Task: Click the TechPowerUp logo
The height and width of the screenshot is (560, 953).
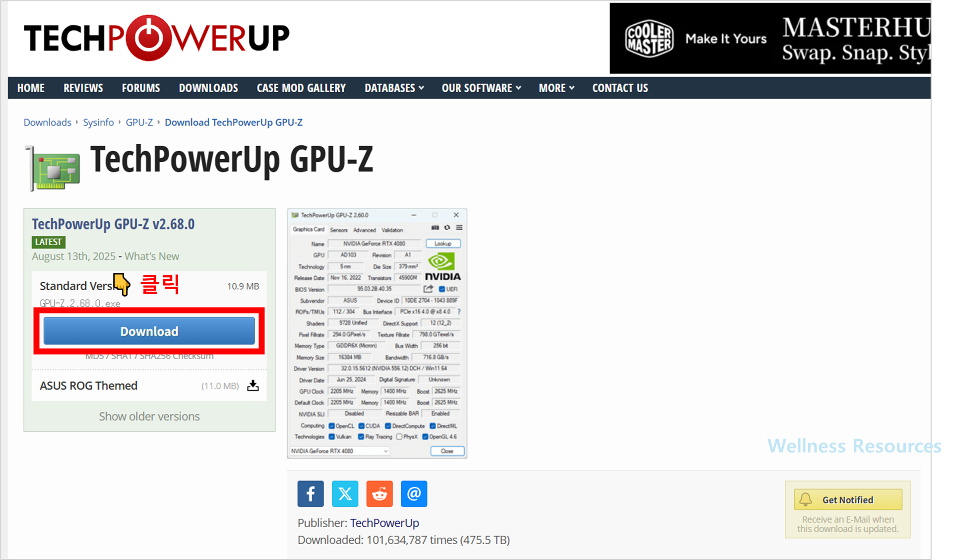Action: click(156, 38)
